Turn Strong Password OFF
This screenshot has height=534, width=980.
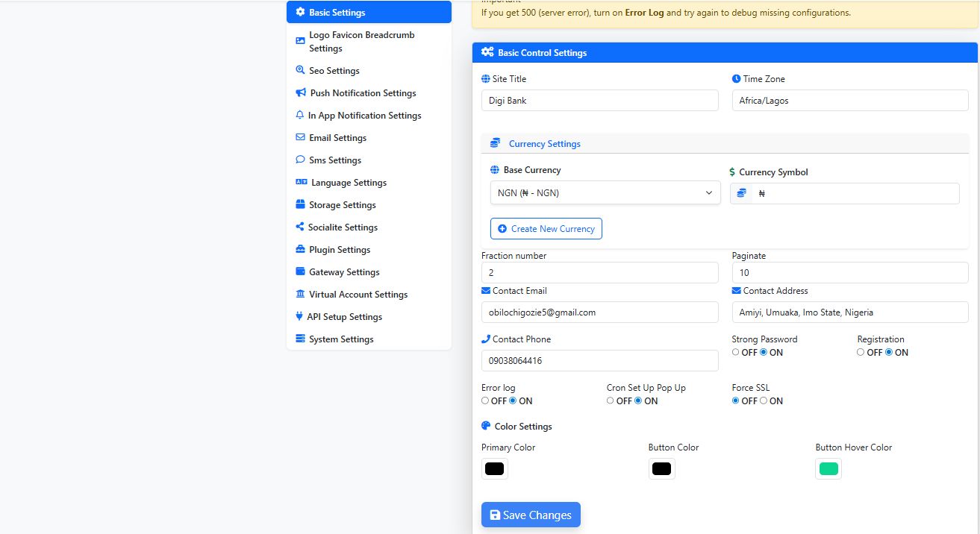736,353
